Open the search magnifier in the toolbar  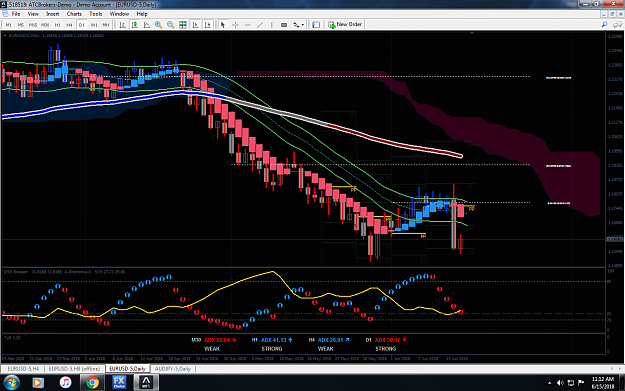pos(604,25)
